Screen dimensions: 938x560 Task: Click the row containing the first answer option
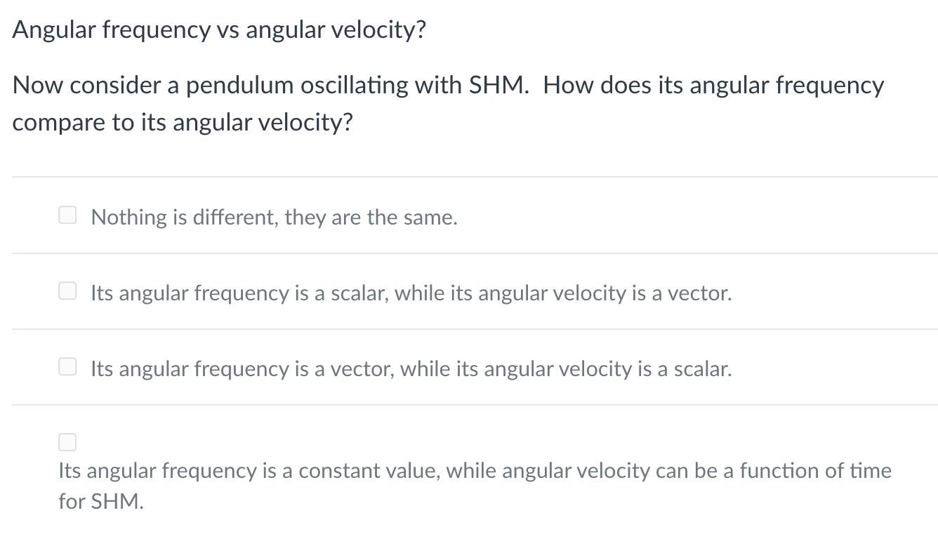[x=463, y=215]
